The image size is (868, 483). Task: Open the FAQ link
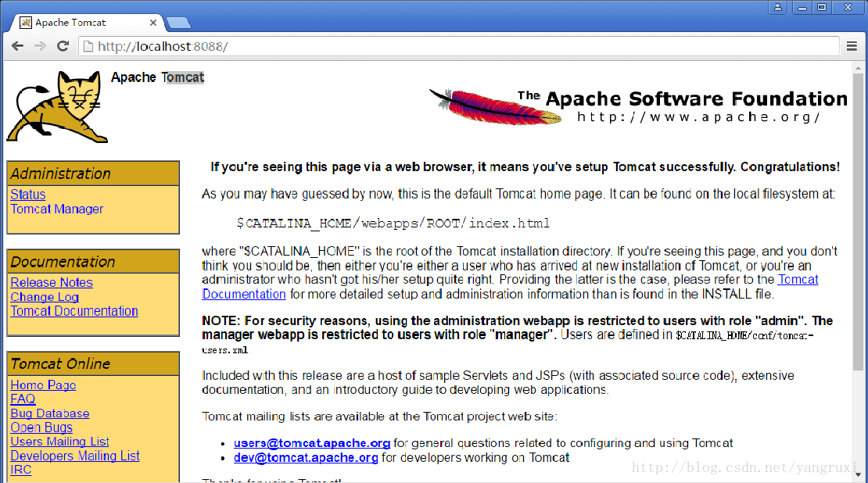[23, 399]
